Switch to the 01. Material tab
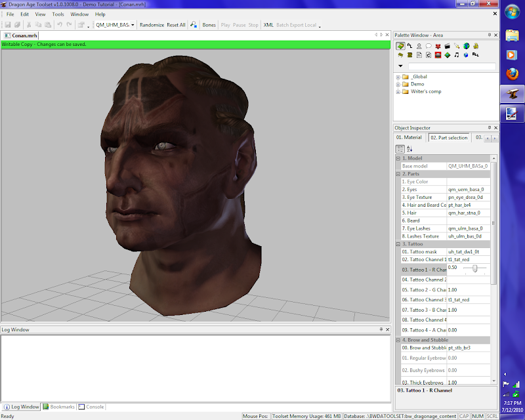This screenshot has width=525, height=420. tap(409, 138)
